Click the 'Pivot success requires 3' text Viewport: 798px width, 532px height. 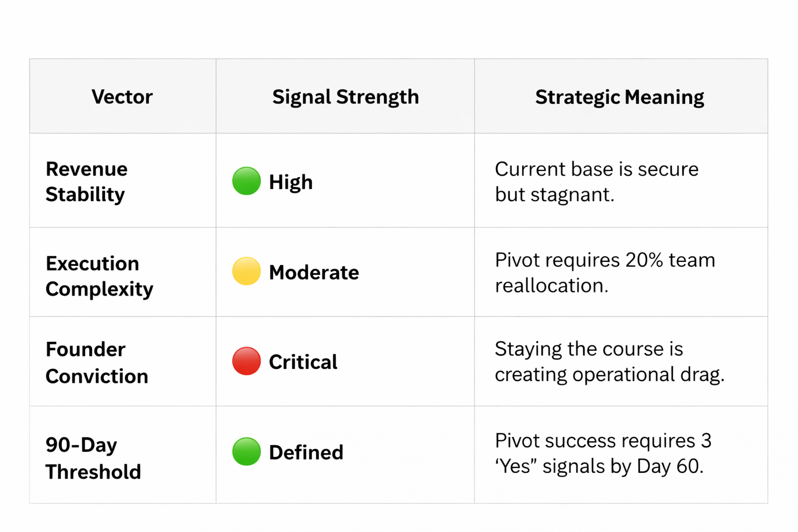603,441
